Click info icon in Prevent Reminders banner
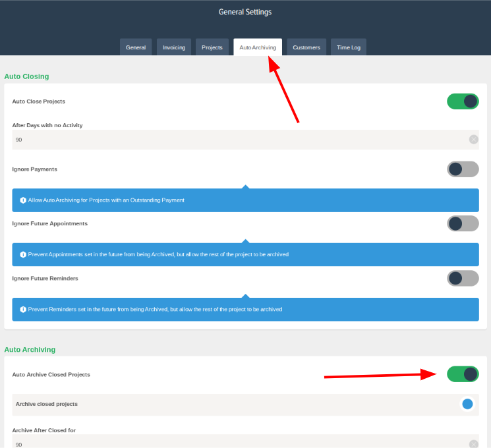The width and height of the screenshot is (491, 448). click(22, 309)
